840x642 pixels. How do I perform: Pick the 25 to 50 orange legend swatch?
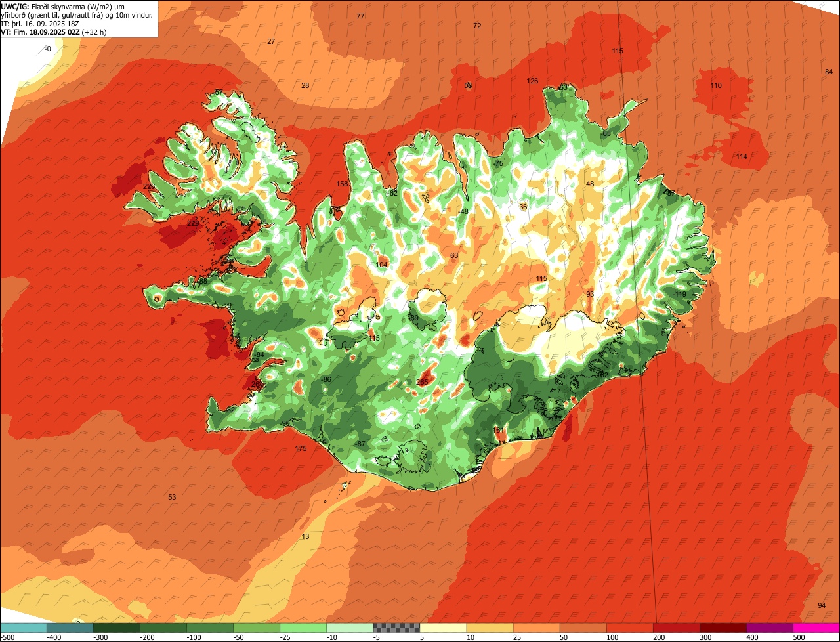(x=536, y=628)
